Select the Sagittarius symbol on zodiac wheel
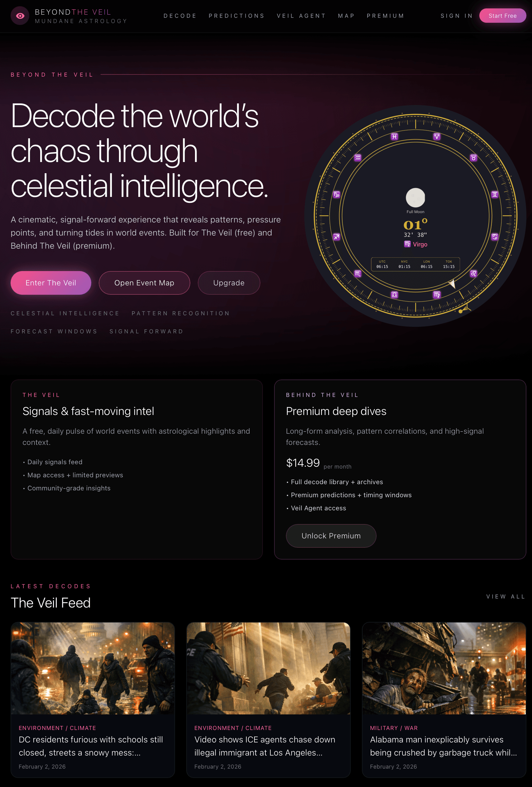 pyautogui.click(x=336, y=237)
